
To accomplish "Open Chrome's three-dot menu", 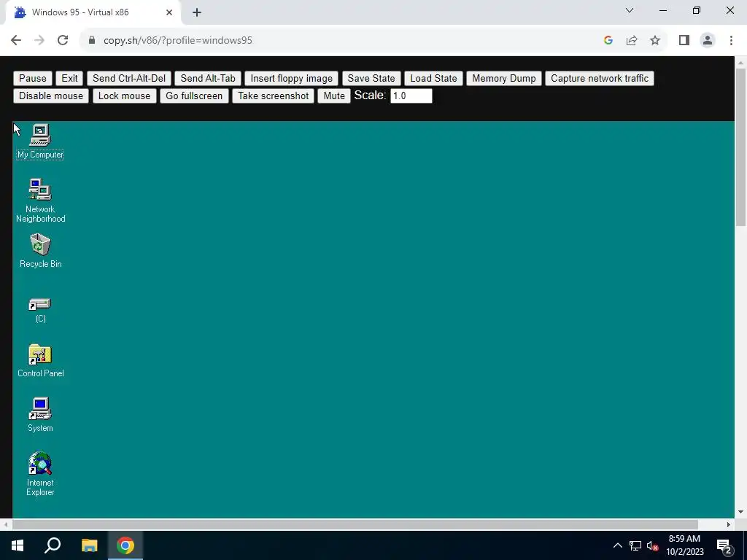I will 731,40.
